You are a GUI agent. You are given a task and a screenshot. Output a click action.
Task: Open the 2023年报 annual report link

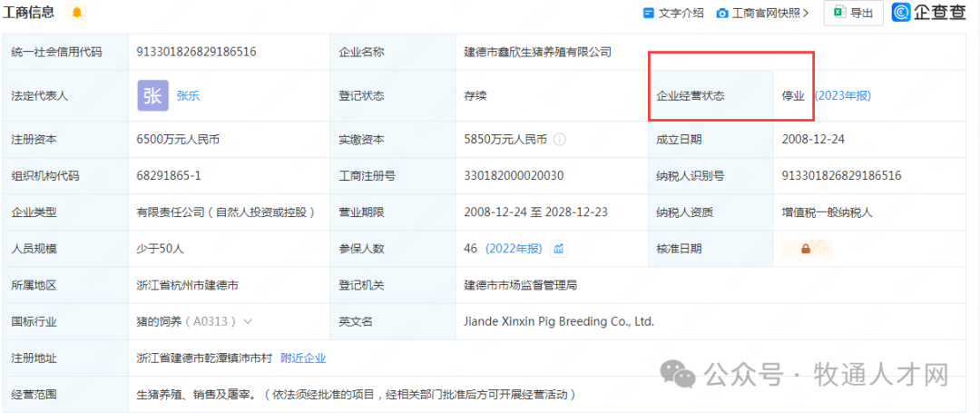pos(842,96)
